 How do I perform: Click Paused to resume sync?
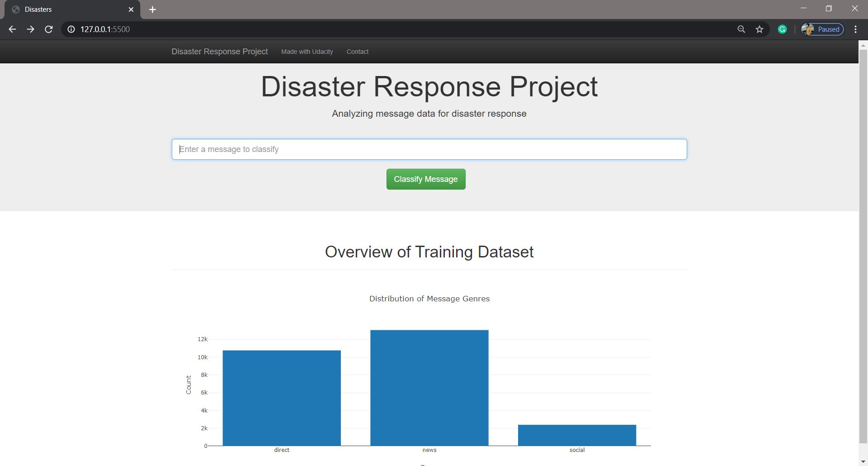829,29
